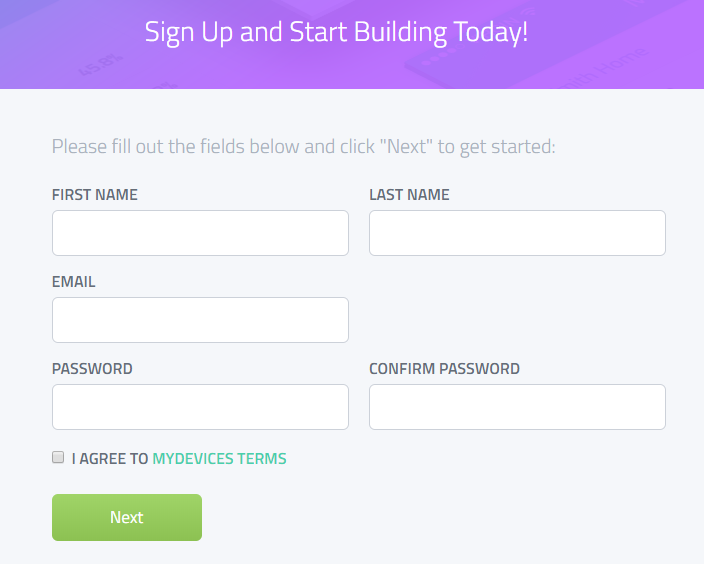Click the word "Today!" in the banner title
Viewport: 704px width, 564px height.
pyautogui.click(x=487, y=32)
